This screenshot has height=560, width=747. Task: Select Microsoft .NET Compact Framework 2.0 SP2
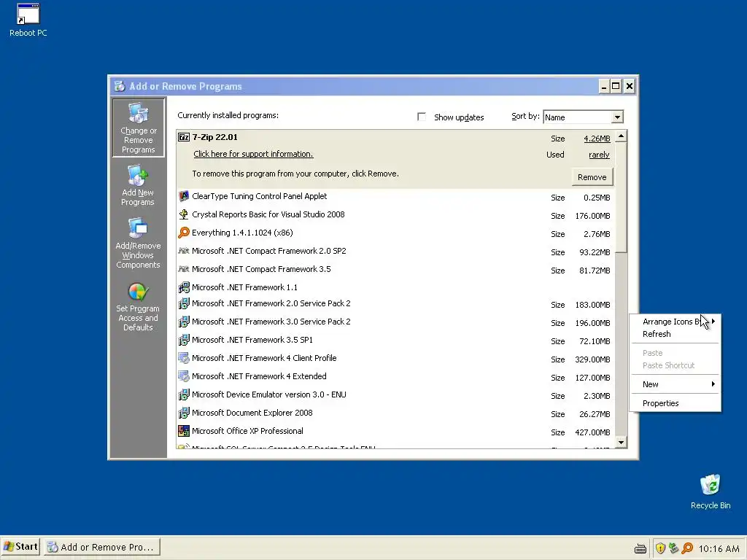[x=395, y=251]
